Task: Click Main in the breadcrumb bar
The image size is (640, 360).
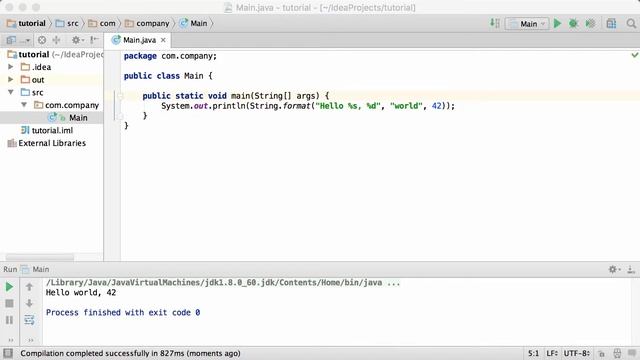Action: pos(193,23)
